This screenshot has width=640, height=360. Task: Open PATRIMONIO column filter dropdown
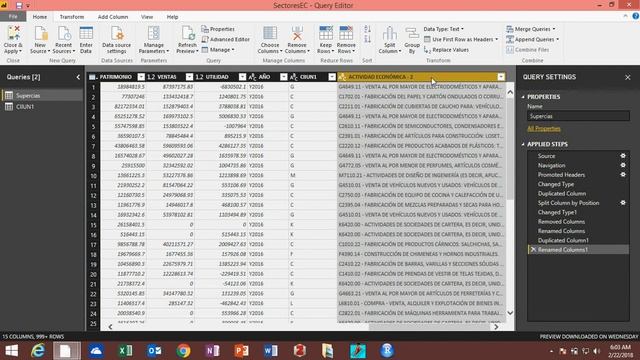[141, 77]
